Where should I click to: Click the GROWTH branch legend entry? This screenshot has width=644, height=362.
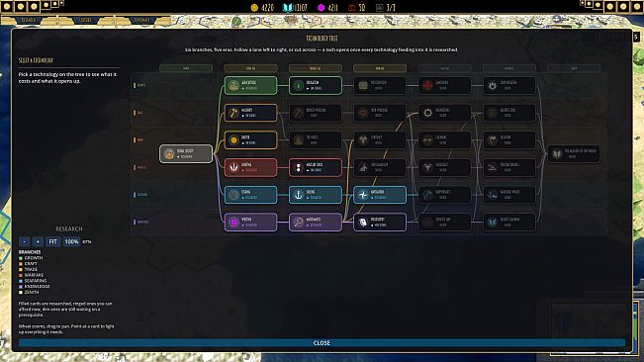(31, 258)
